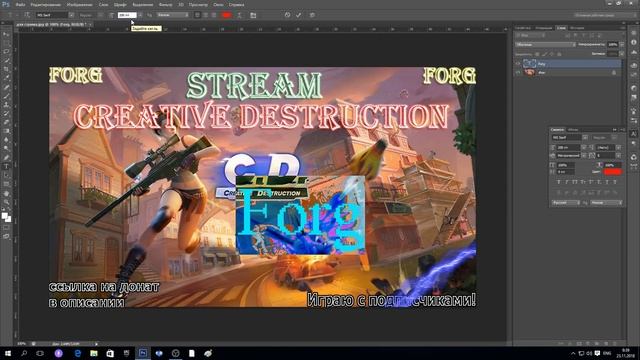Toggle All Caps in Character panel
Screen dimensions: 640x360
click(575, 182)
